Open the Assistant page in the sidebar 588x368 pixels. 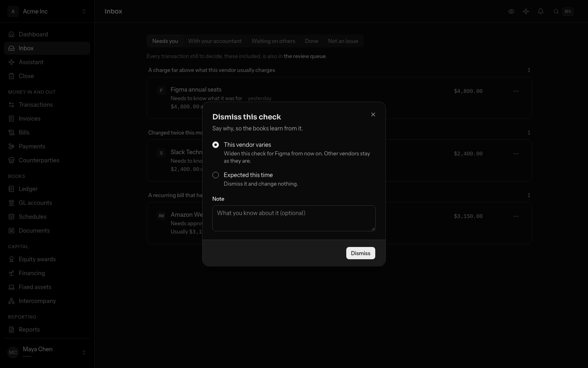click(x=47, y=62)
